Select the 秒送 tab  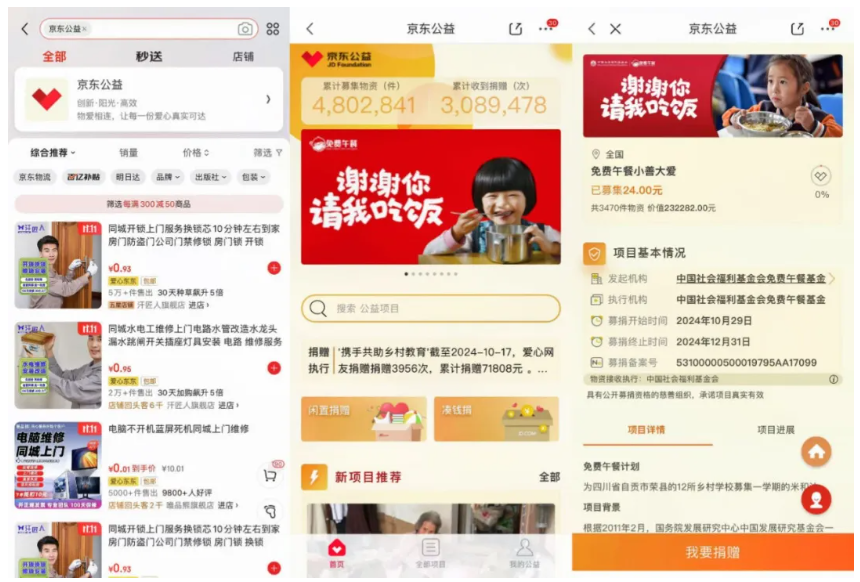(x=149, y=56)
